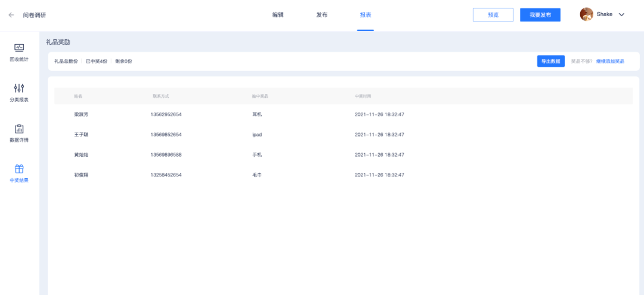Expand the Shake account dropdown chevron
The image size is (644, 295).
click(x=621, y=15)
